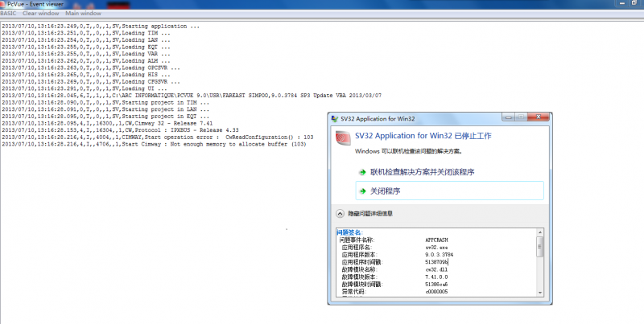Click the SV32 dialog title bar icon
This screenshot has height=324, width=644.
pos(335,118)
